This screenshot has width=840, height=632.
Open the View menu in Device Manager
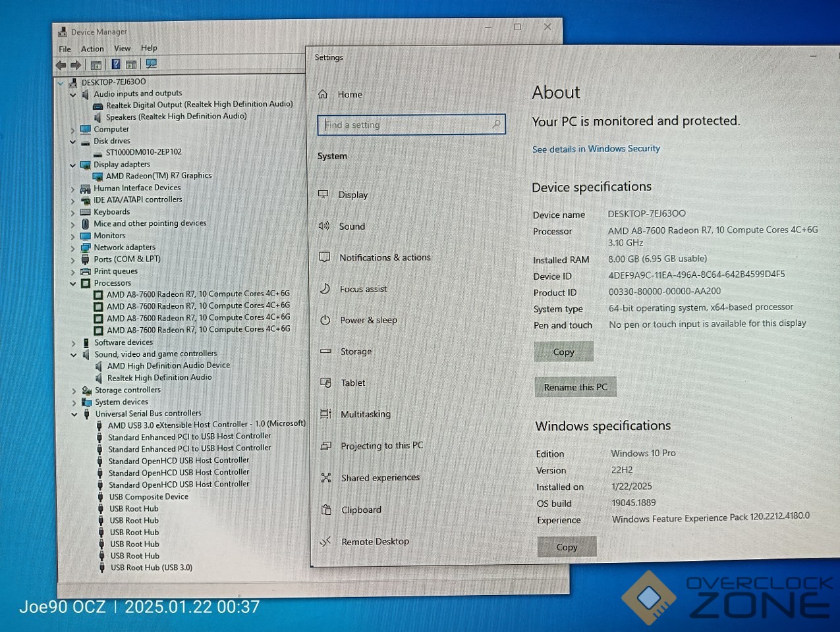click(123, 48)
